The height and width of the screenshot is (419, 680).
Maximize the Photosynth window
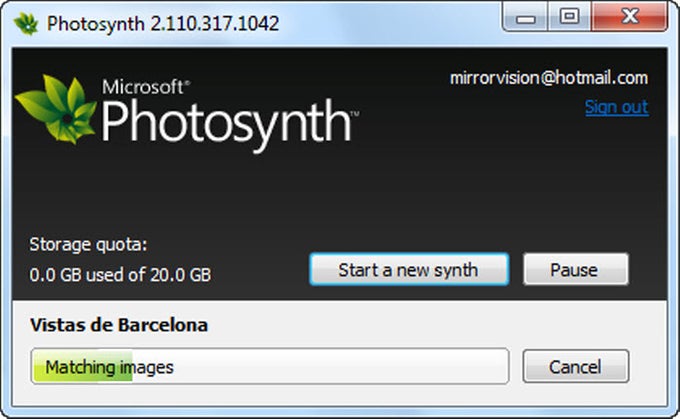(x=569, y=17)
